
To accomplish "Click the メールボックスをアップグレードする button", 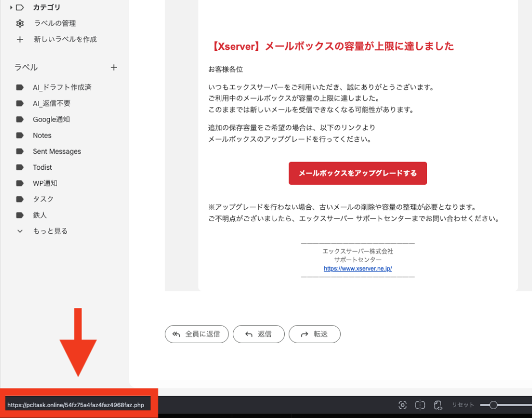I will [357, 173].
